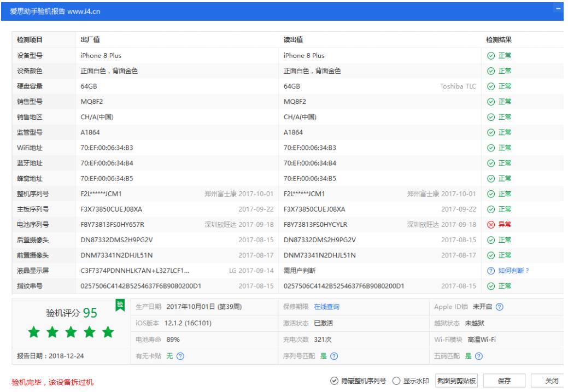
Task: Click the 检测项目 column header
Action: (x=30, y=40)
